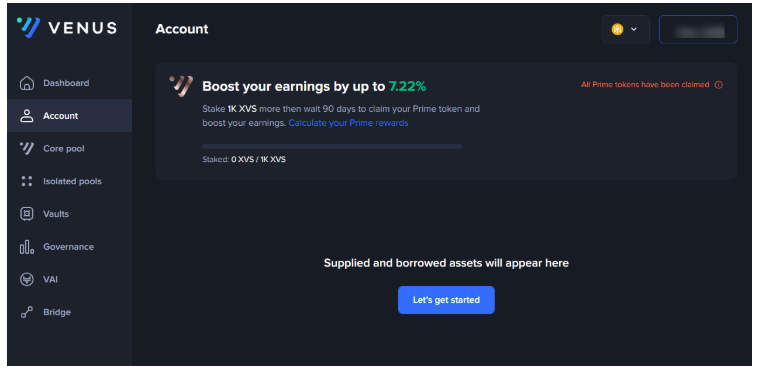The image size is (758, 372).
Task: Click the Dashboard home icon
Action: [x=27, y=83]
